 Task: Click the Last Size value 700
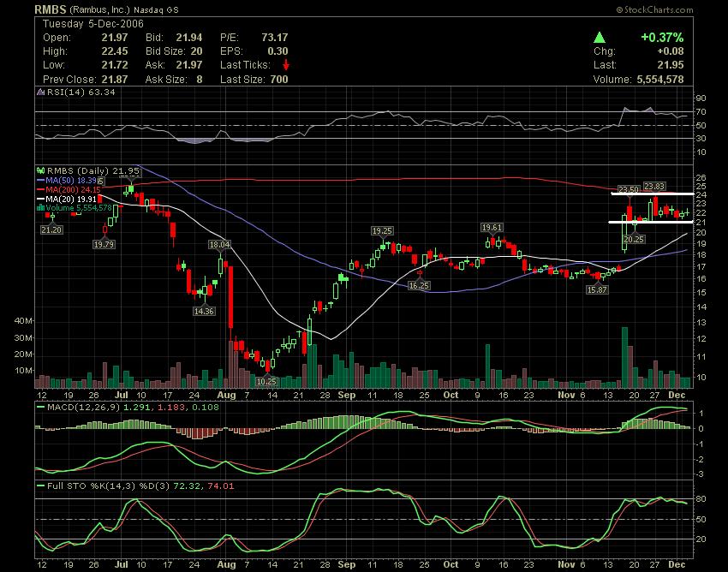pyautogui.click(x=279, y=80)
